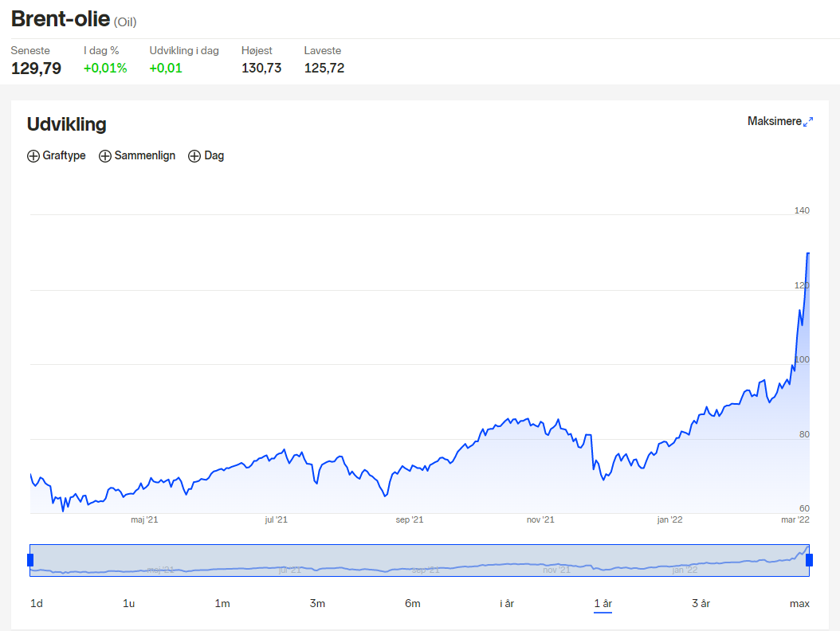The image size is (840, 631).
Task: Click the latest price peak on chart
Action: click(x=808, y=253)
